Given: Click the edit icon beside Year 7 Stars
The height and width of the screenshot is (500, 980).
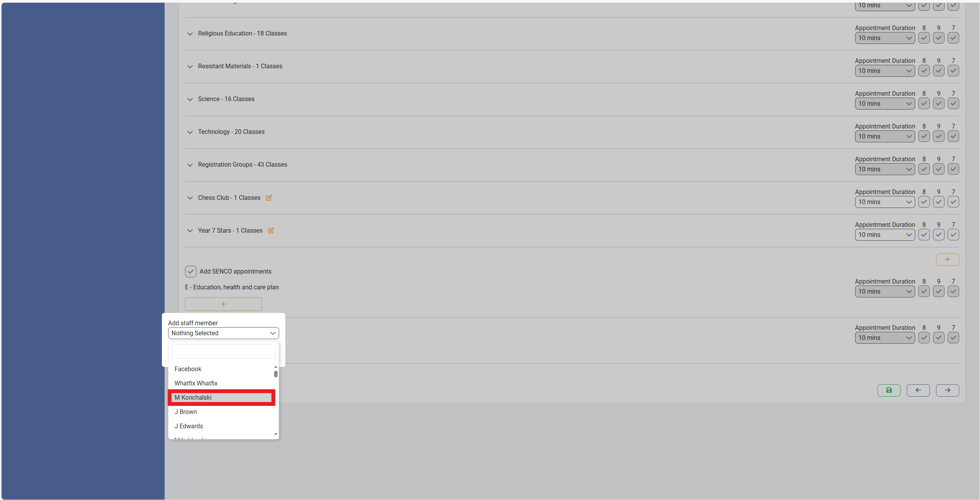Looking at the screenshot, I should click(x=271, y=230).
